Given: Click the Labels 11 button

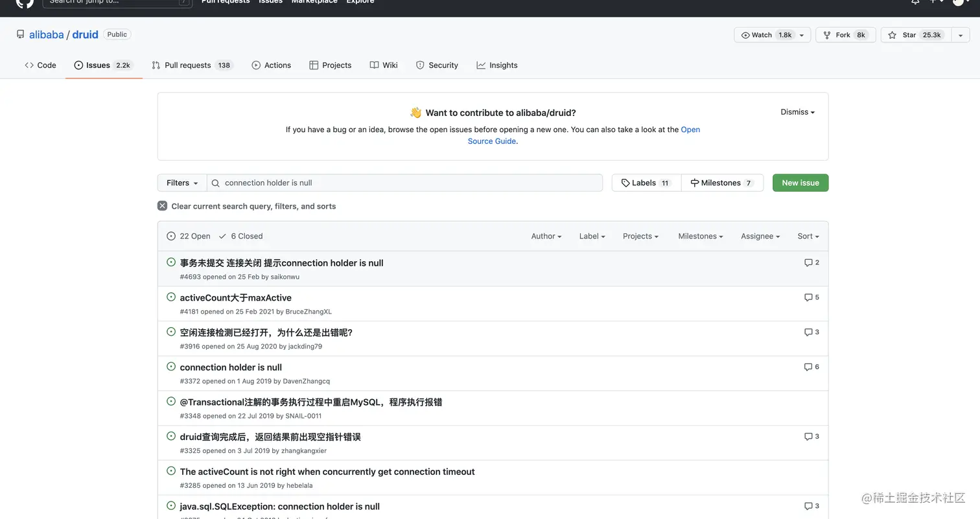Looking at the screenshot, I should click(x=646, y=183).
